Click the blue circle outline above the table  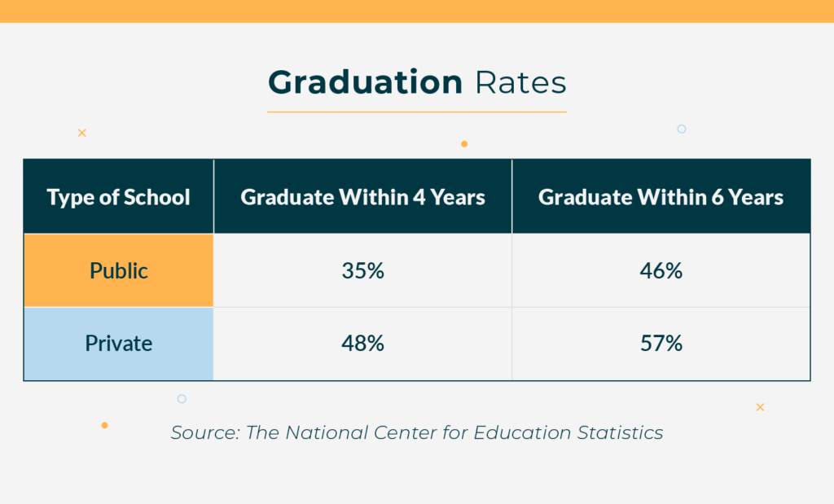pos(682,129)
